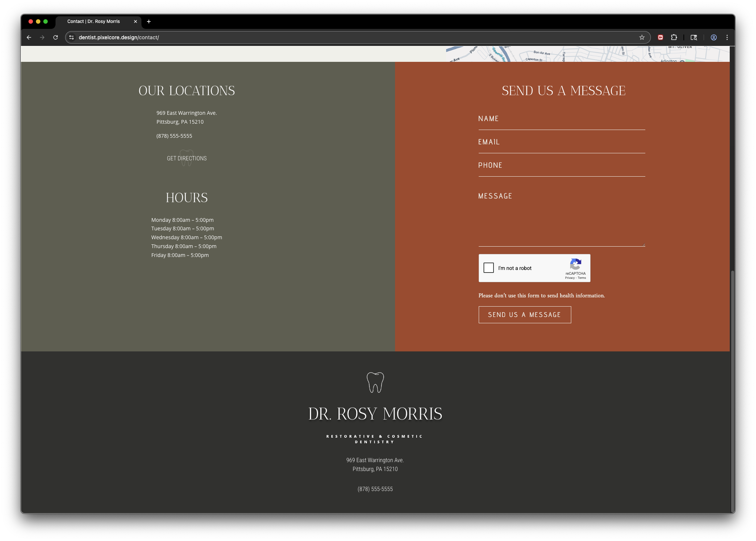Select the Contact | Dr. Rosy Morris tab
Image resolution: width=756 pixels, height=541 pixels.
(94, 21)
